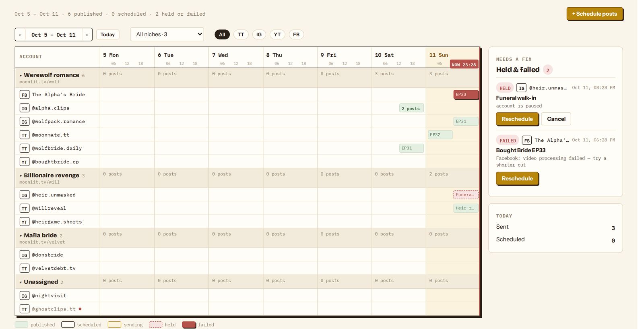Click the IG badge next to @alpha.clips
Viewport: 644px width, 329px height.
[x=25, y=108]
